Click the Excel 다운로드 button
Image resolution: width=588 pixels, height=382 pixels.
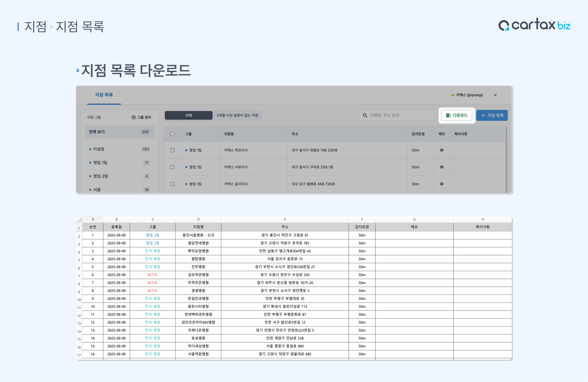click(456, 115)
